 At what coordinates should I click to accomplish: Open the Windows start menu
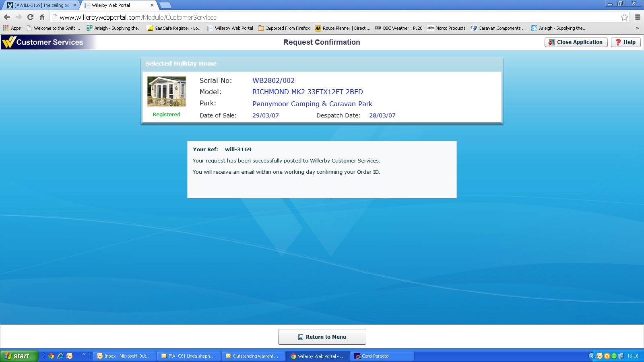(19, 356)
